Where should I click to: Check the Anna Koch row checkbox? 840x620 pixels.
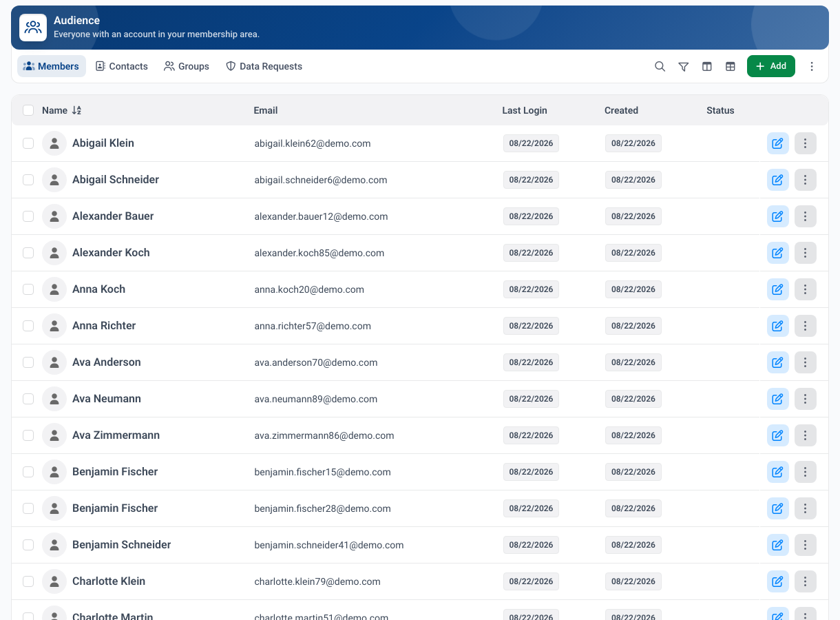point(28,289)
